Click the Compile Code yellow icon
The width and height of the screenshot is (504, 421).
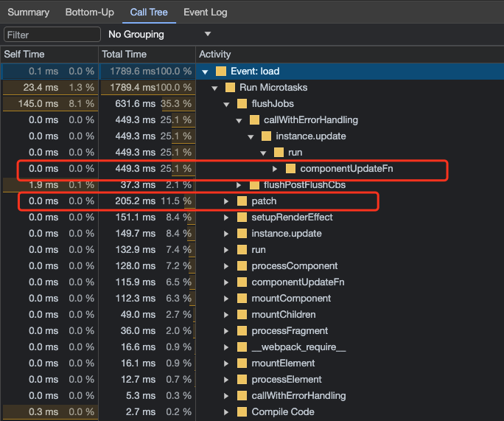(x=242, y=411)
